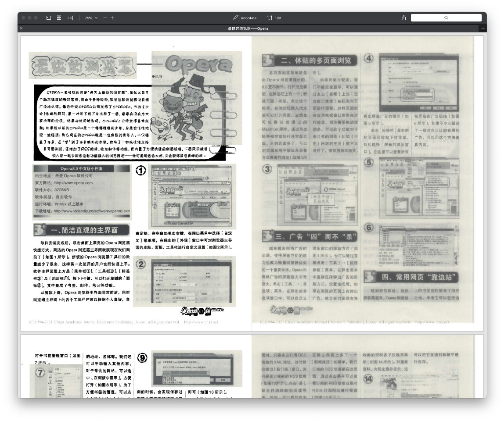Click the Opera cartoon title illustration
Viewport: 504px width, 421px height.
point(196,99)
